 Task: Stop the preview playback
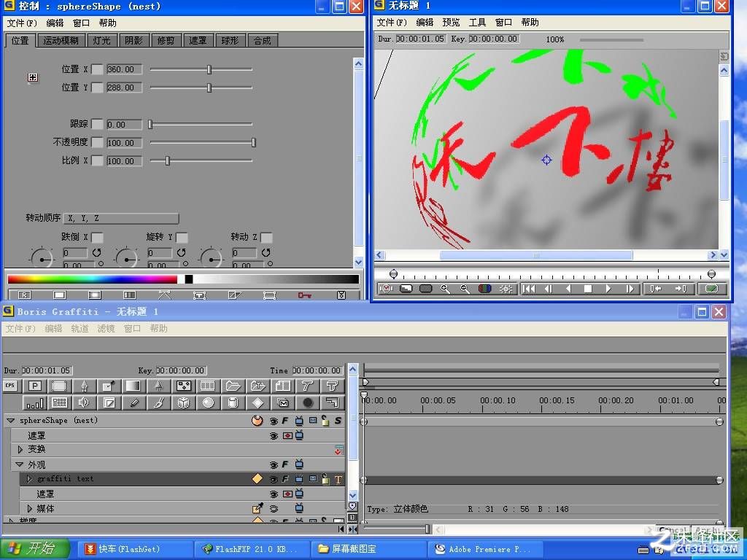pyautogui.click(x=588, y=289)
